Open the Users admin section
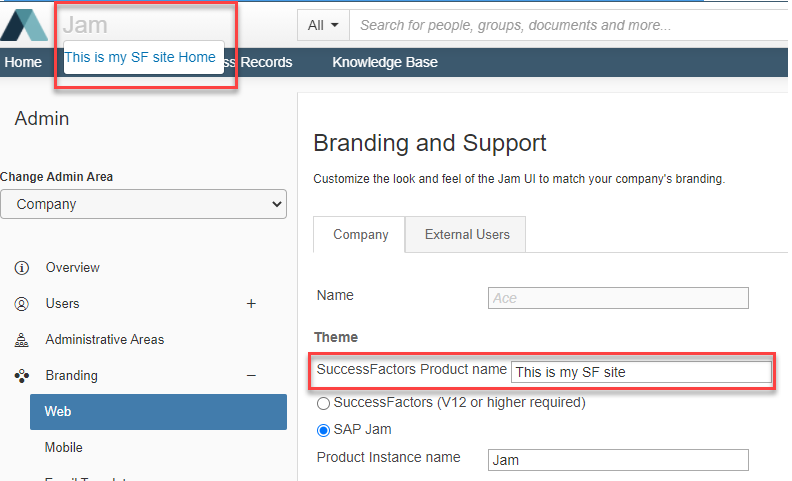 coord(63,303)
